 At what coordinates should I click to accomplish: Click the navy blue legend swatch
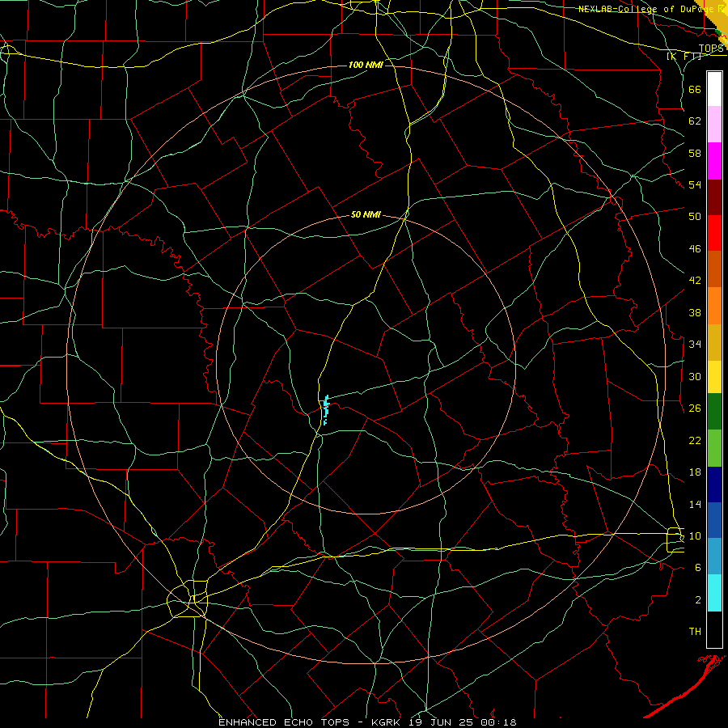pos(714,485)
